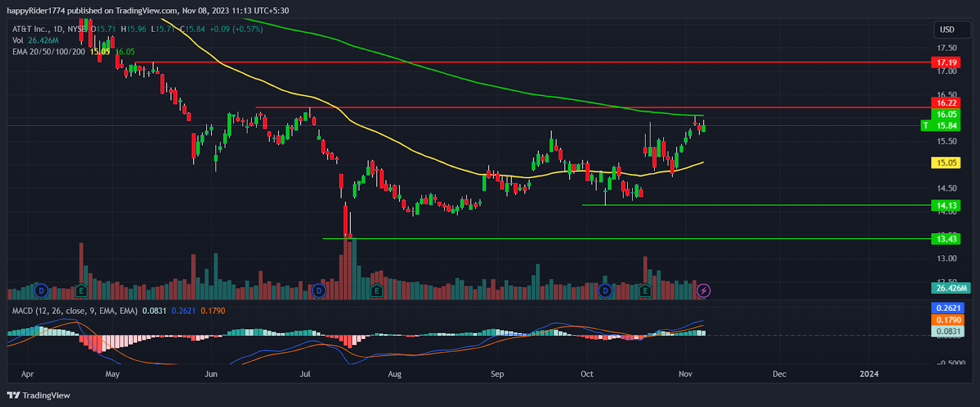Click the 16.05 green EMA price label
Viewport: 980px width, 407px height.
tap(946, 114)
